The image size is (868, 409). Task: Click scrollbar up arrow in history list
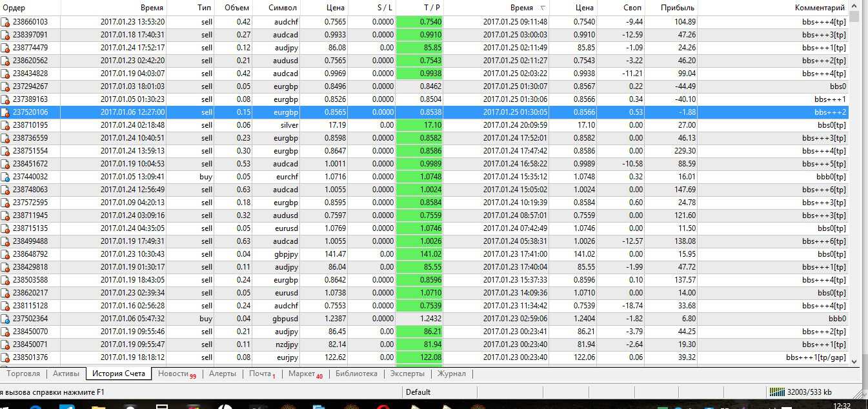tap(854, 5)
